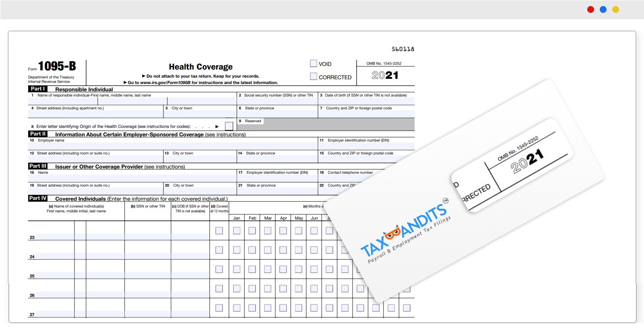Open the www.irs.gov/Form1095B link
The height and width of the screenshot is (335, 644).
165,83
